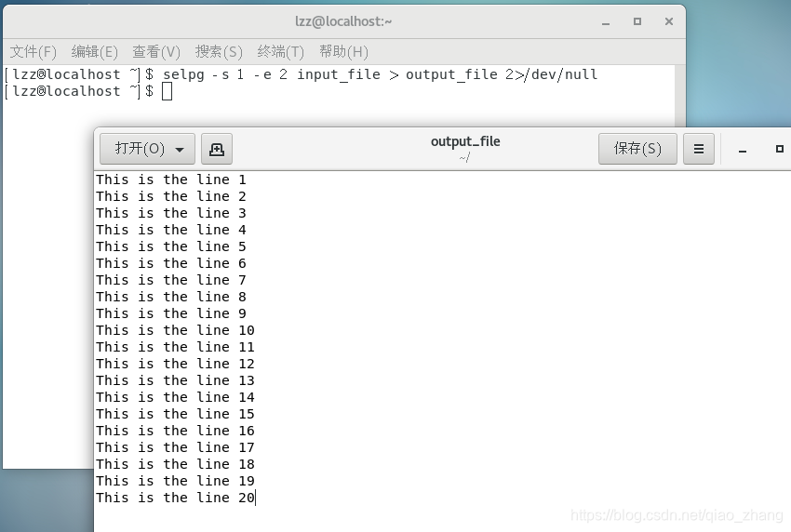Click text 'This is the line 7'
This screenshot has width=791, height=532.
(171, 280)
